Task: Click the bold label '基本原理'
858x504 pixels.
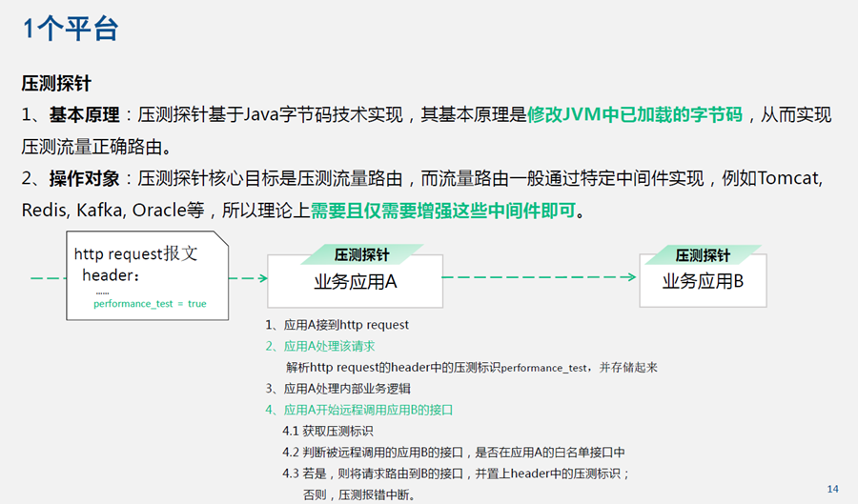Action: point(84,114)
